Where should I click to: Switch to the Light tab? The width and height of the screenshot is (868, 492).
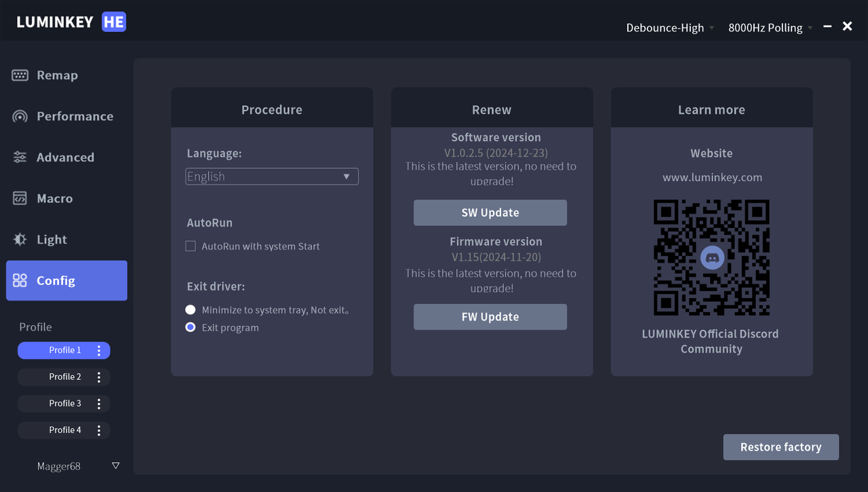click(x=66, y=240)
